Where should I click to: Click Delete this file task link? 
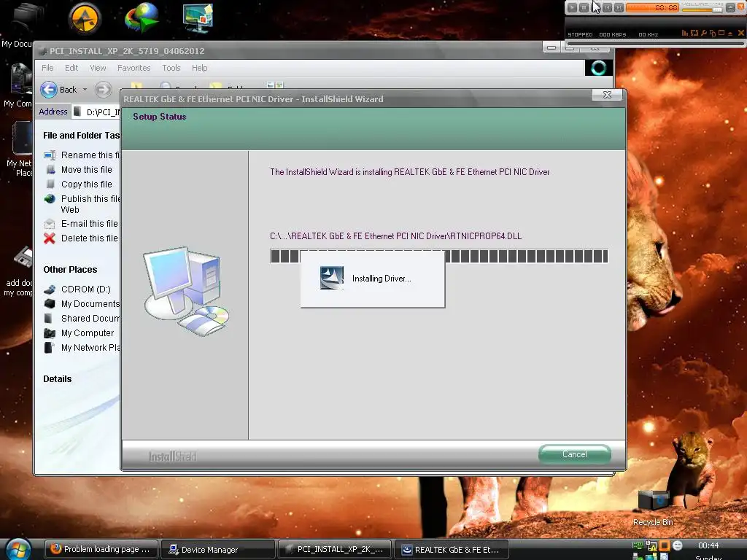pos(90,238)
